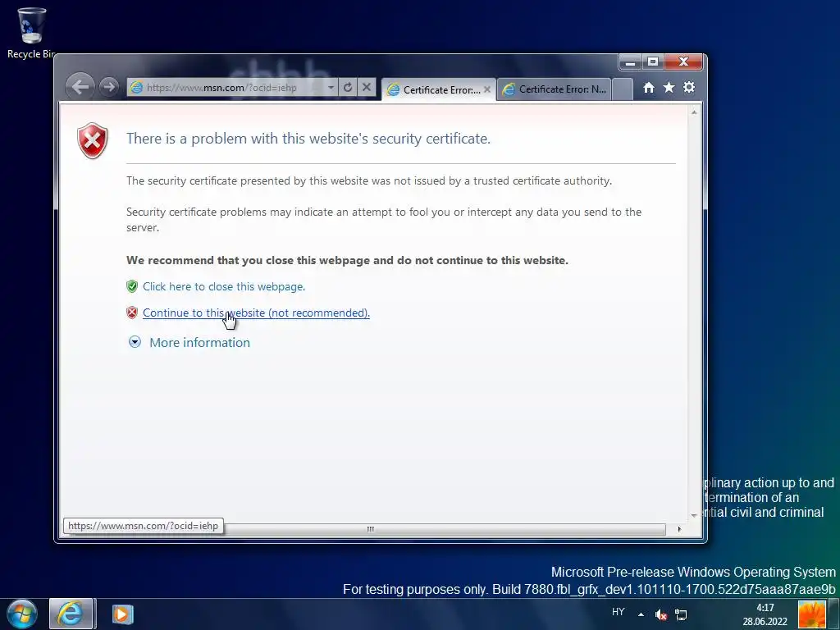Screen dimensions: 840x630
Task: Click here to close this webpage link
Action: tap(224, 286)
